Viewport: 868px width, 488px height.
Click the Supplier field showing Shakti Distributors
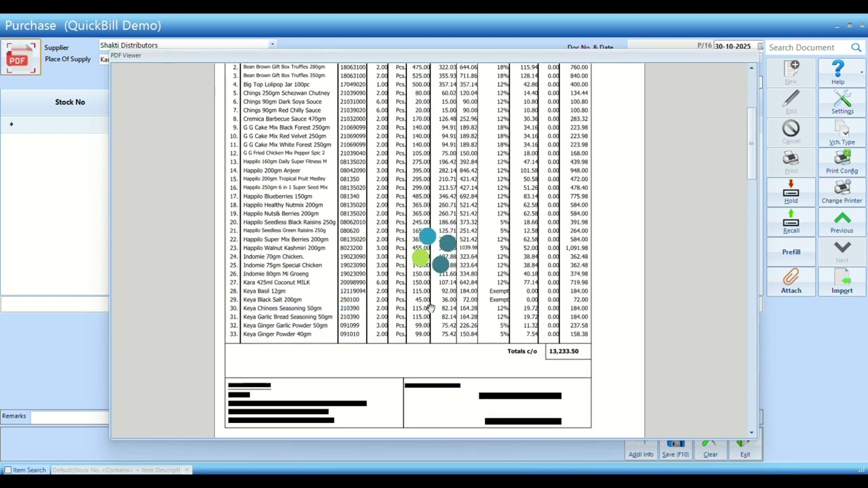(183, 45)
